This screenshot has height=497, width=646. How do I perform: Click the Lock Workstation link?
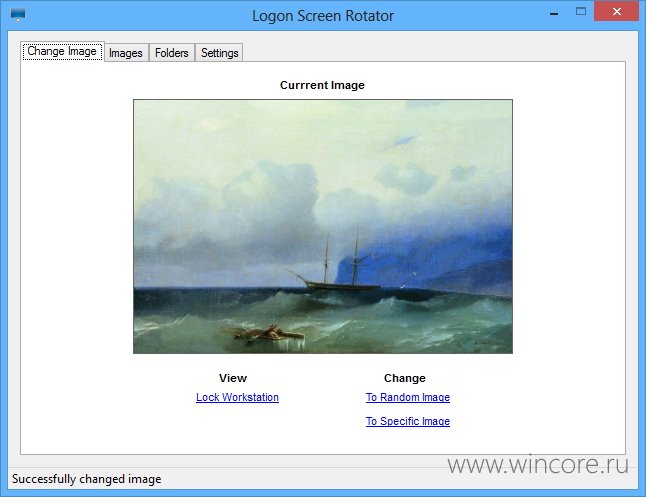pyautogui.click(x=237, y=397)
